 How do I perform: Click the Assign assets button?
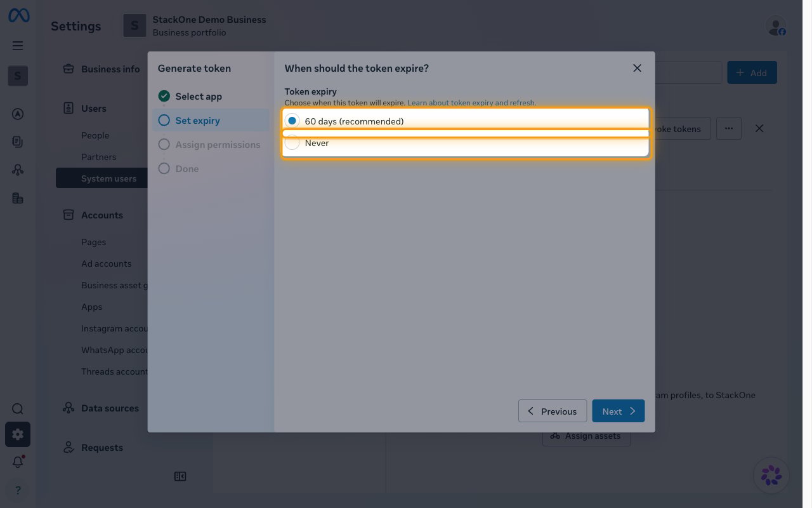tap(586, 436)
